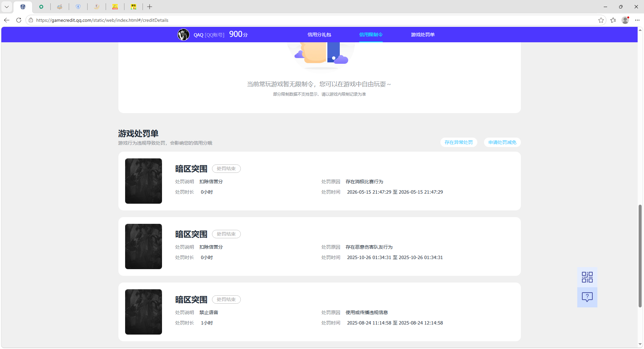Click the 存在异常处罚 button
Viewport: 644px width, 349px height.
tap(459, 142)
